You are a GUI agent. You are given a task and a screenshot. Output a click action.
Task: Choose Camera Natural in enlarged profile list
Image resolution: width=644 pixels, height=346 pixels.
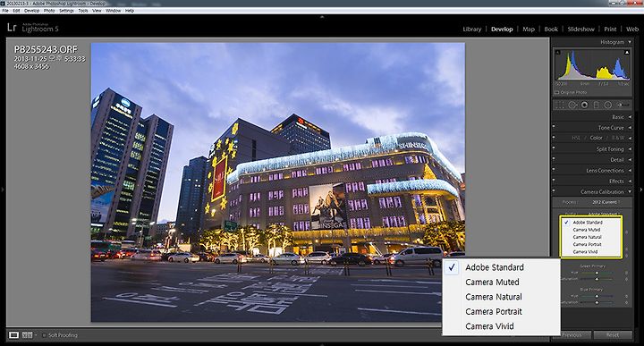pos(494,297)
